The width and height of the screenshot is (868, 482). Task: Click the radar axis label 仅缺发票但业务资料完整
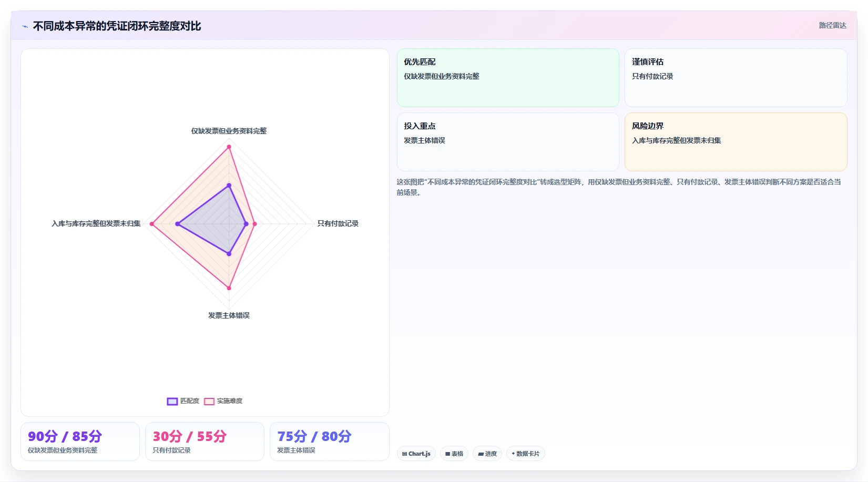[229, 131]
